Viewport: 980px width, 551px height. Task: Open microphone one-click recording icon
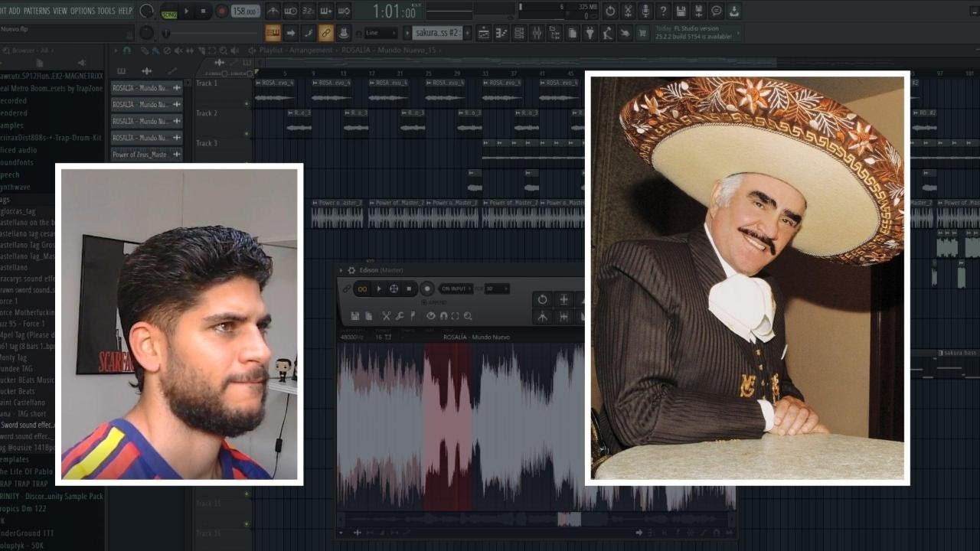click(645, 11)
